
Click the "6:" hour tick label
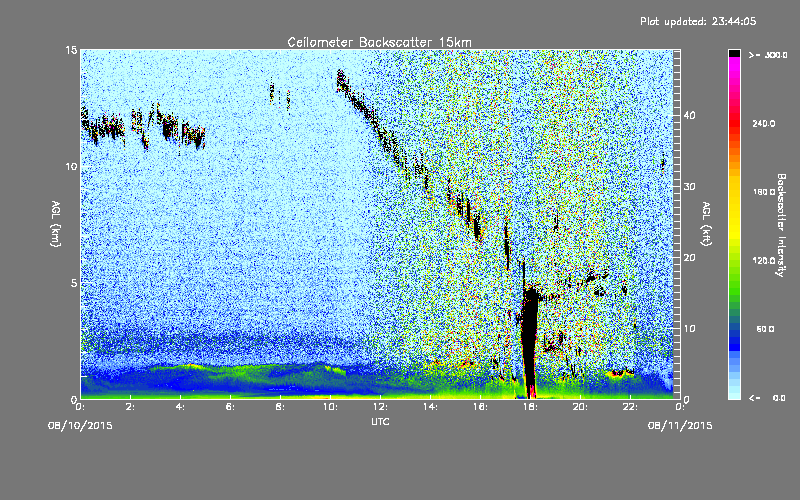point(230,407)
